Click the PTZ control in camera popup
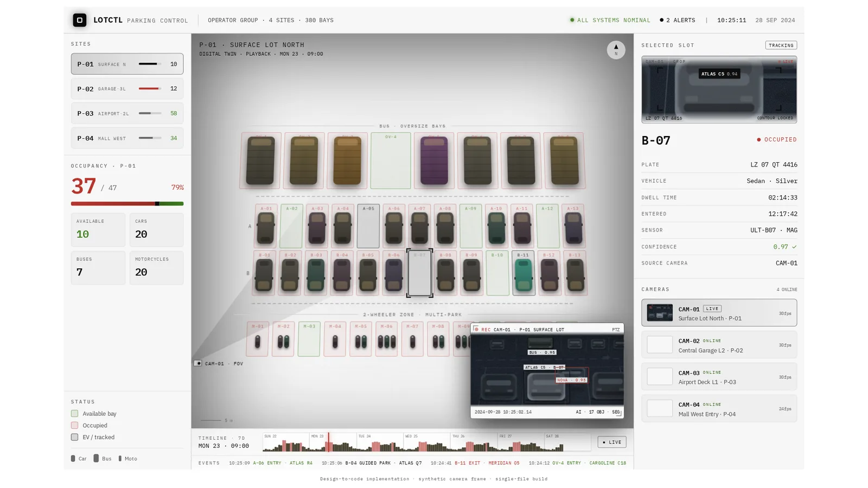Viewport: 868px width, 488px height. (x=616, y=330)
